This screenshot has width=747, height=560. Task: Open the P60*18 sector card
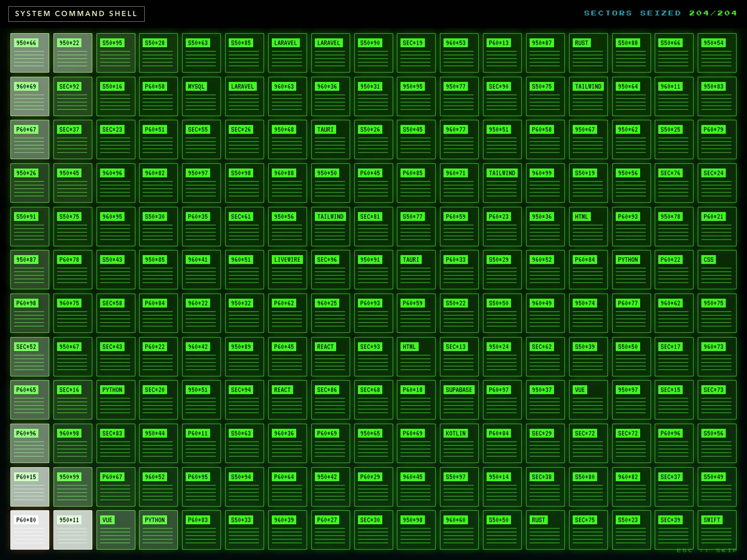(416, 400)
